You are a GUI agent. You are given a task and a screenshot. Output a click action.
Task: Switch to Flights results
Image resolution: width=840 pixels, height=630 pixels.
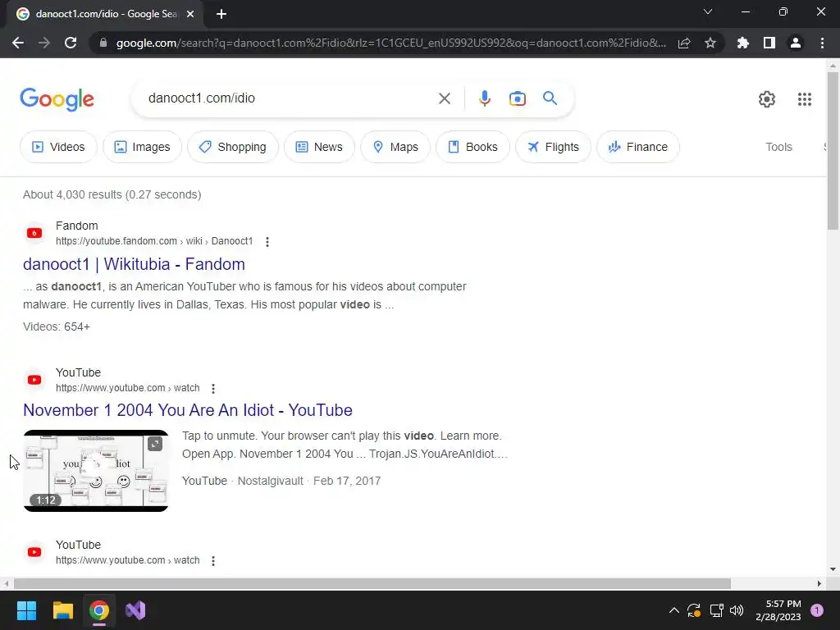click(x=554, y=147)
